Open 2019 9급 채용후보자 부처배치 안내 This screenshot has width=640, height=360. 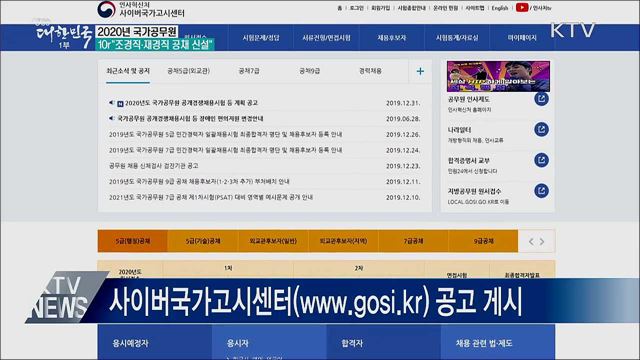click(199, 181)
